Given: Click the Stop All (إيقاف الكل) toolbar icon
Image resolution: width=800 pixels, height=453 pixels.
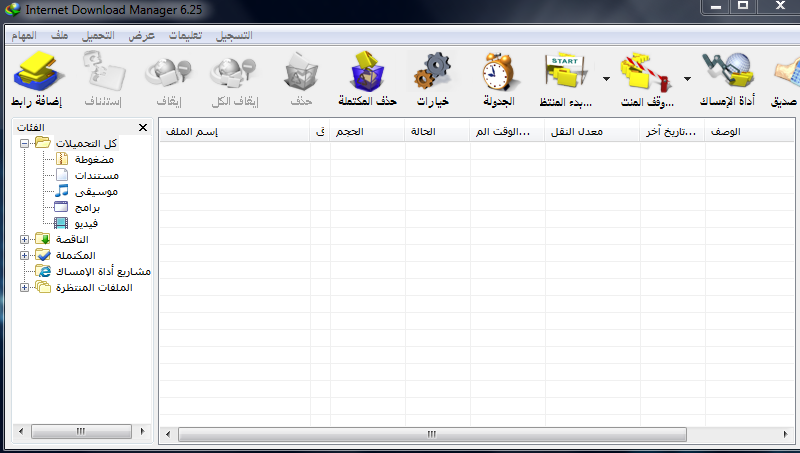Looking at the screenshot, I should 234,72.
